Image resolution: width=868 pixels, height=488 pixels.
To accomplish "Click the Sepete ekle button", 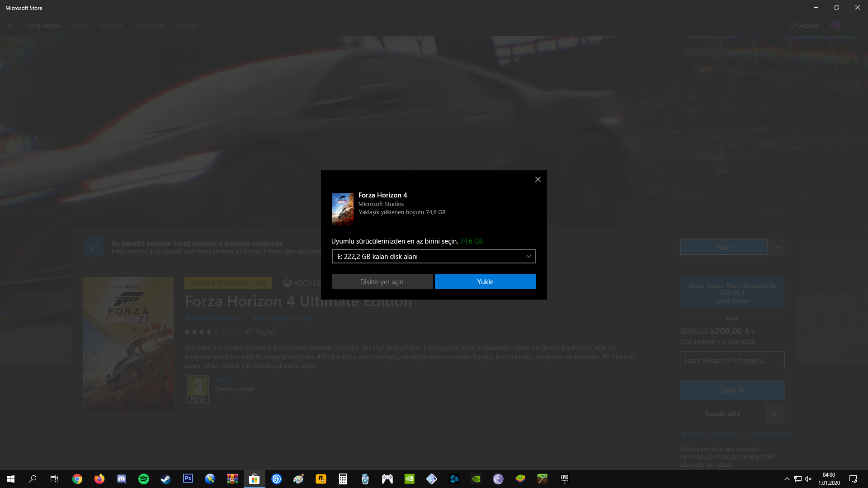I will pos(722,414).
